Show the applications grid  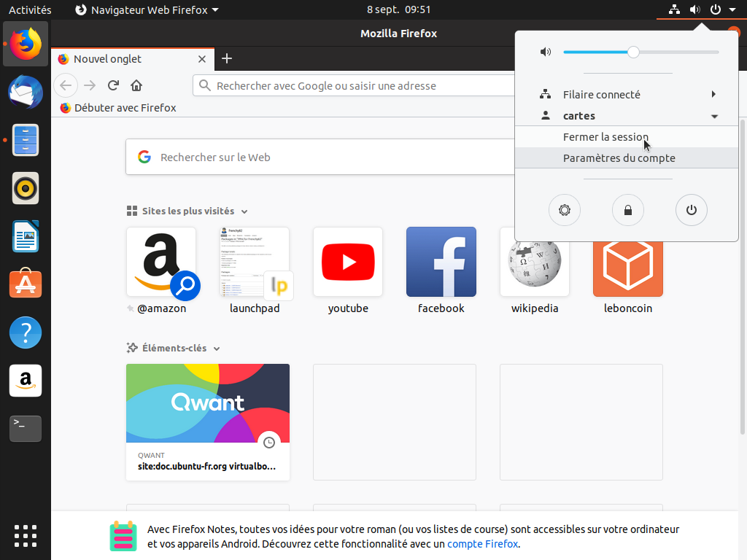(26, 536)
